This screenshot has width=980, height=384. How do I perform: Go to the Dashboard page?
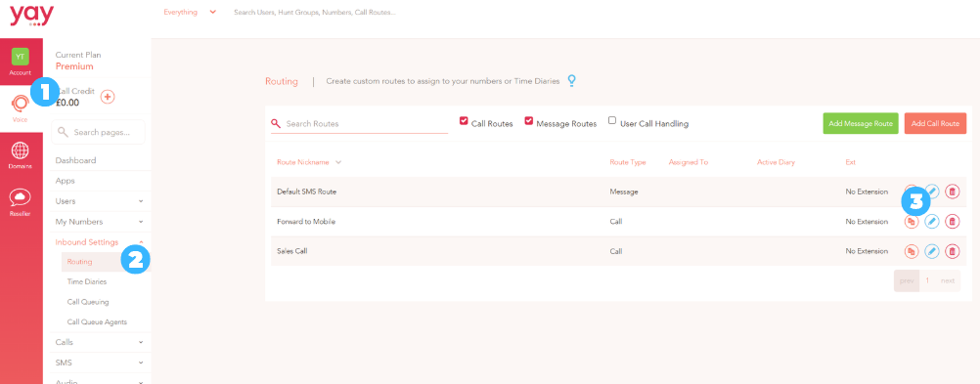pyautogui.click(x=75, y=160)
